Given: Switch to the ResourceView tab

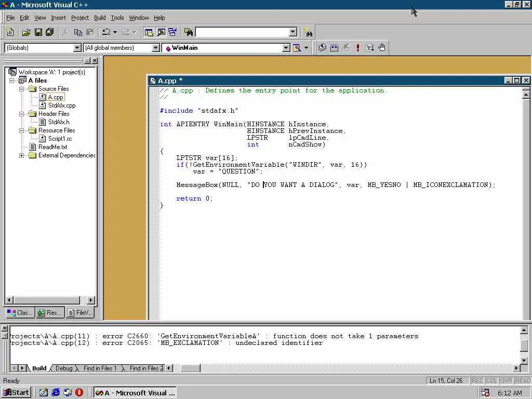Looking at the screenshot, I should coord(49,312).
